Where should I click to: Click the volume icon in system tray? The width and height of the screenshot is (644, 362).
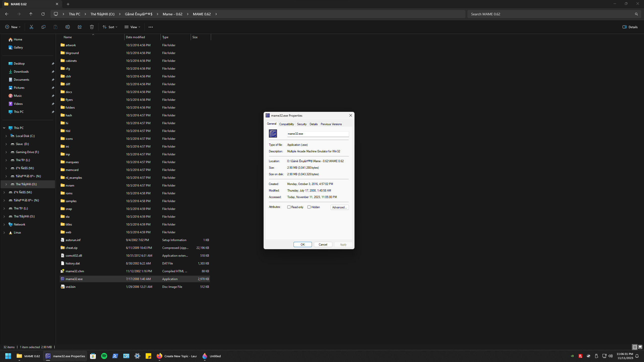611,356
